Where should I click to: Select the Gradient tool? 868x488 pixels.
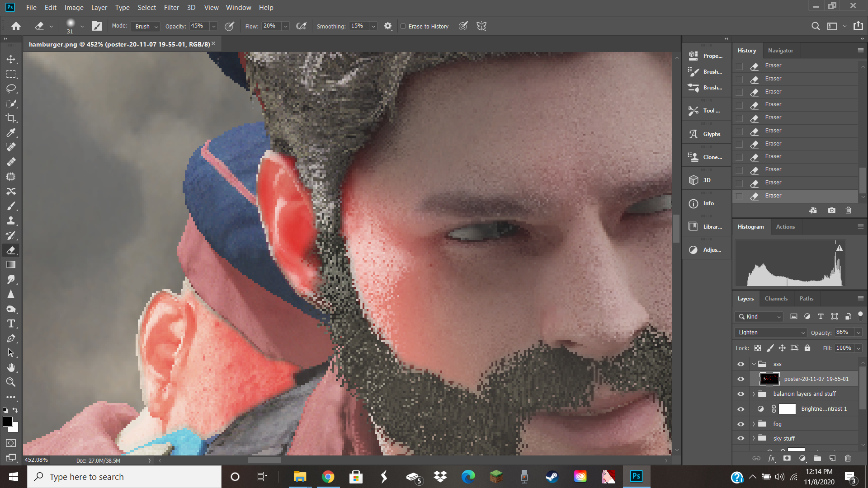click(11, 265)
